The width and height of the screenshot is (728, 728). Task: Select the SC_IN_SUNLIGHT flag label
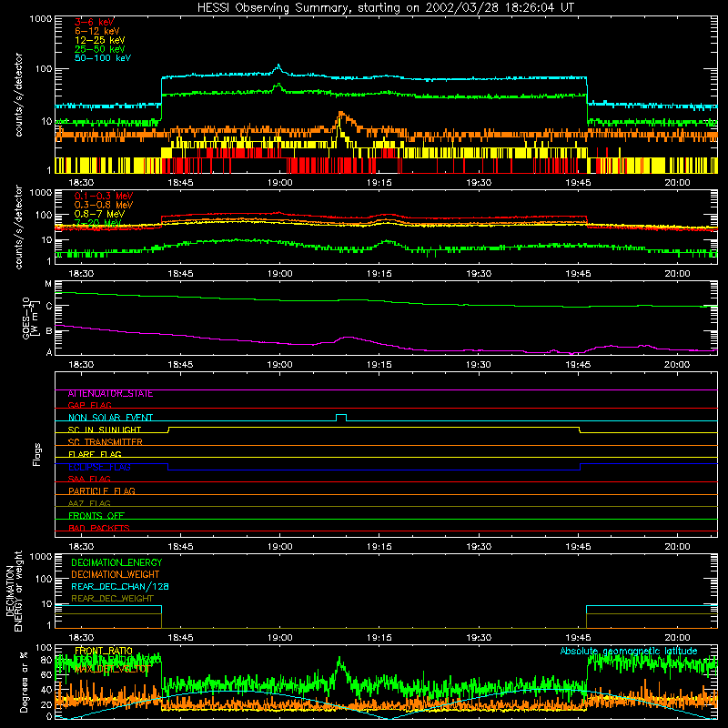coord(105,430)
